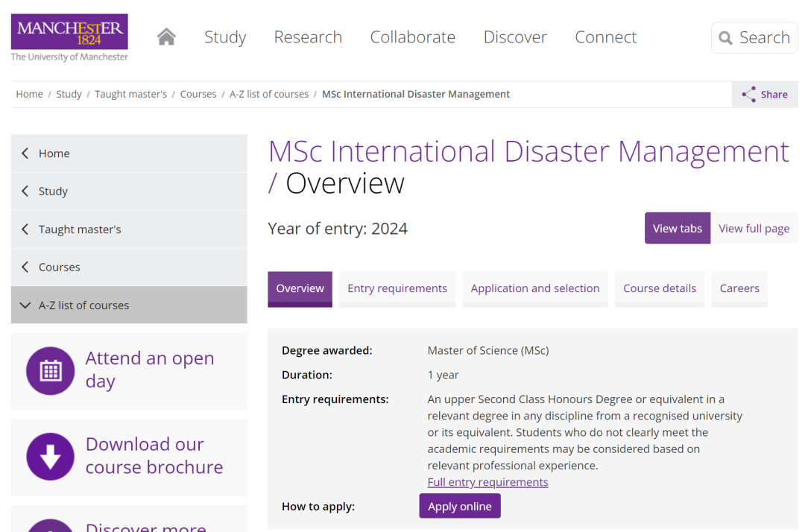Screen dimensions: 805x532
Task: Select the Overview tab
Action: (x=300, y=289)
